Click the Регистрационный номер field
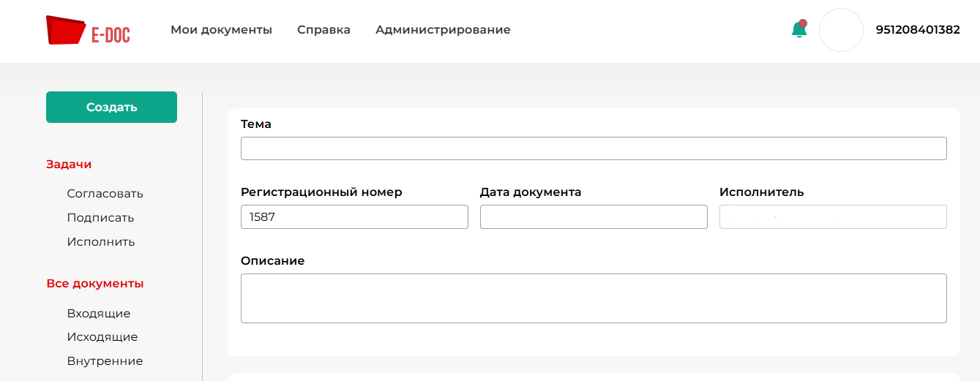This screenshot has height=381, width=980. point(354,217)
